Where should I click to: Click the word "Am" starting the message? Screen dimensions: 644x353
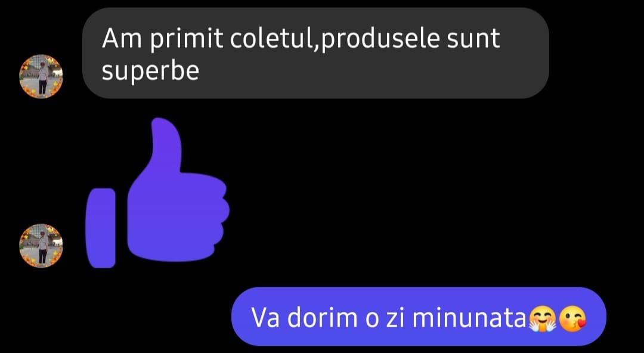tap(122, 39)
